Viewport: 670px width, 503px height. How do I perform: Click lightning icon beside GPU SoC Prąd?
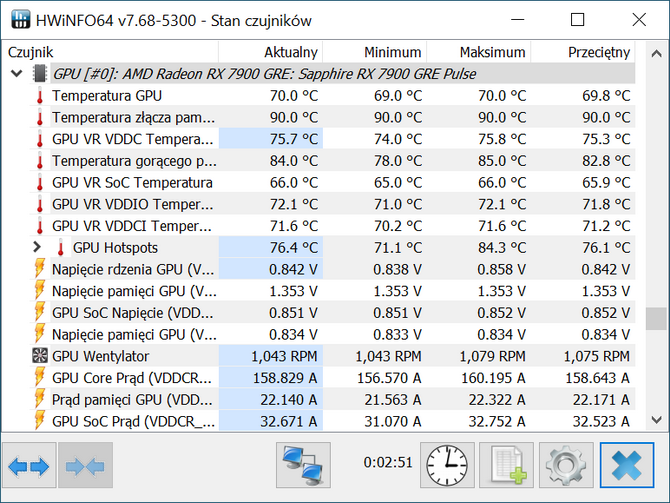pyautogui.click(x=39, y=421)
